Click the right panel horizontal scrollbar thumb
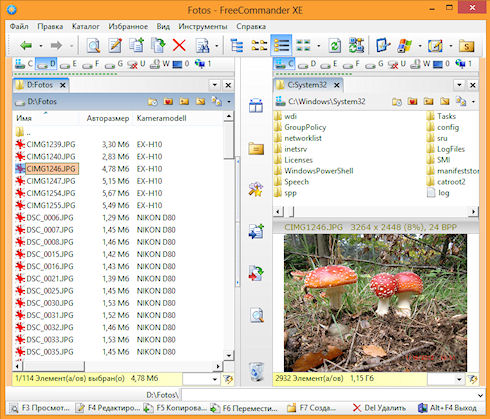Screen dimensions: 490x419 tap(291, 211)
